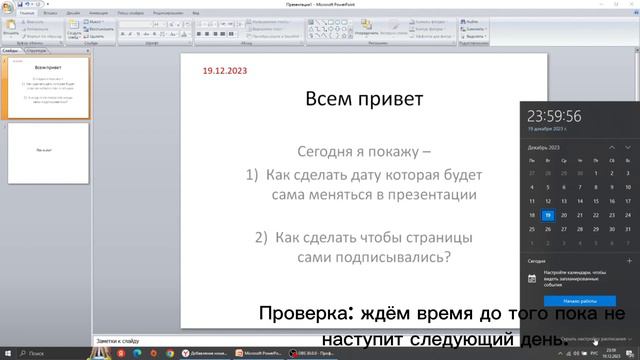Switch to the Структура pane tab
Image resolution: width=640 pixels, height=360 pixels.
coord(36,51)
